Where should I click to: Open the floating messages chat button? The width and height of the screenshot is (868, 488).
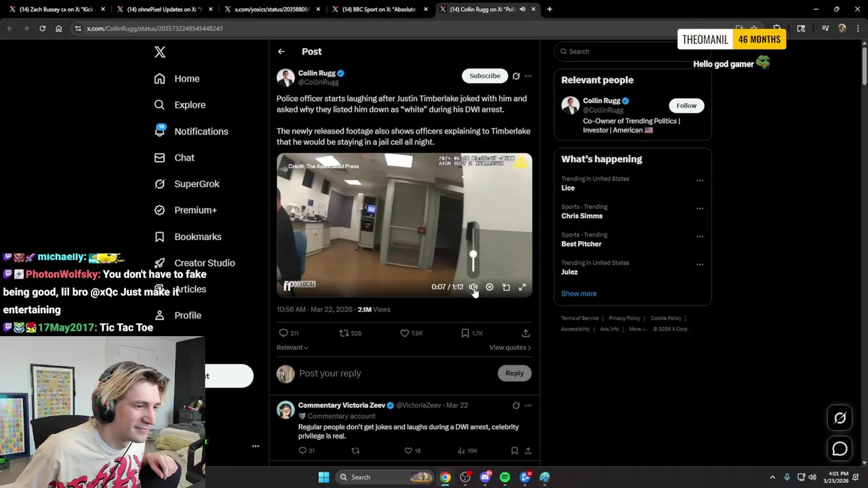point(840,449)
